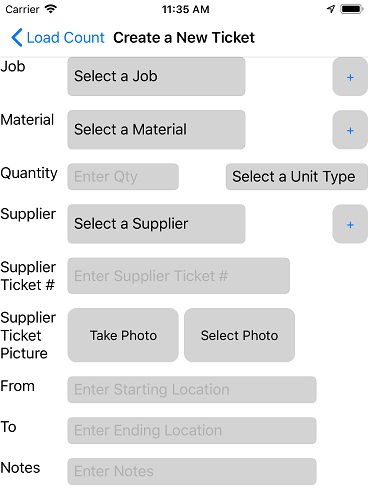Tap the battery icon in status bar
The image size is (368, 491).
point(351,9)
